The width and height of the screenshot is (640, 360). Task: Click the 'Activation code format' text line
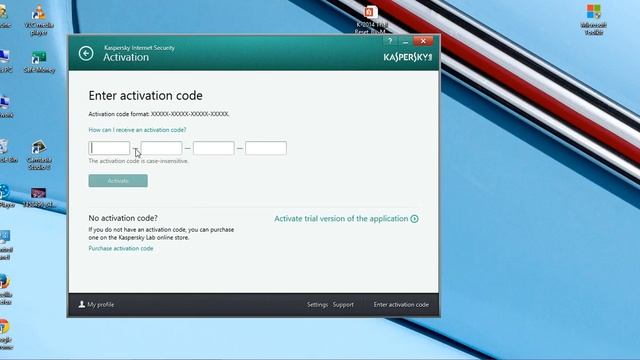pyautogui.click(x=159, y=114)
